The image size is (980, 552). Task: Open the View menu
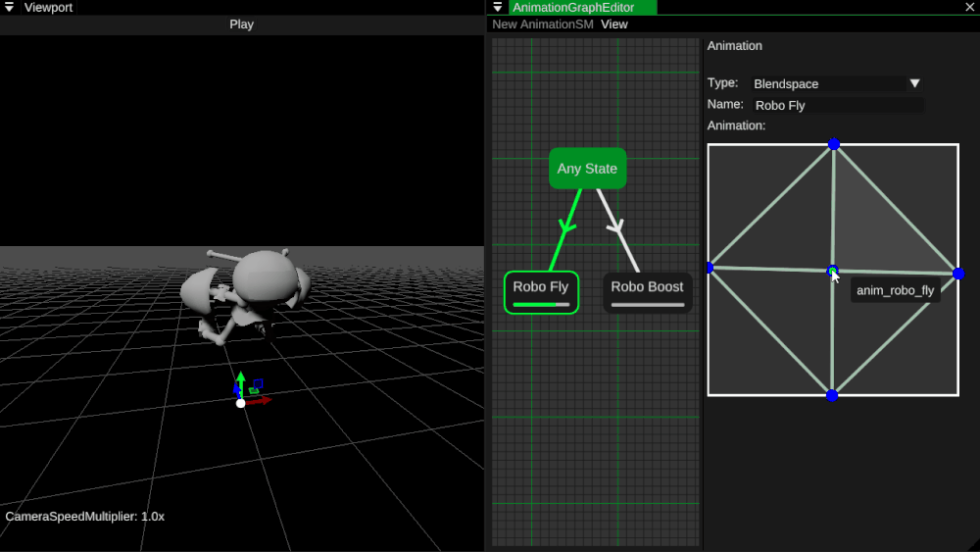tap(614, 25)
